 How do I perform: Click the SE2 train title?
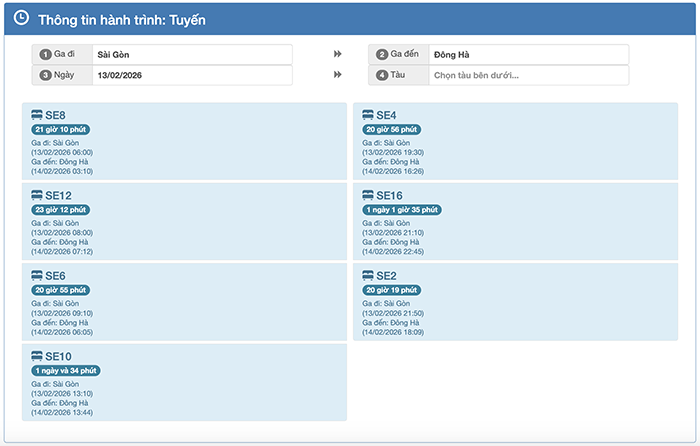point(387,275)
